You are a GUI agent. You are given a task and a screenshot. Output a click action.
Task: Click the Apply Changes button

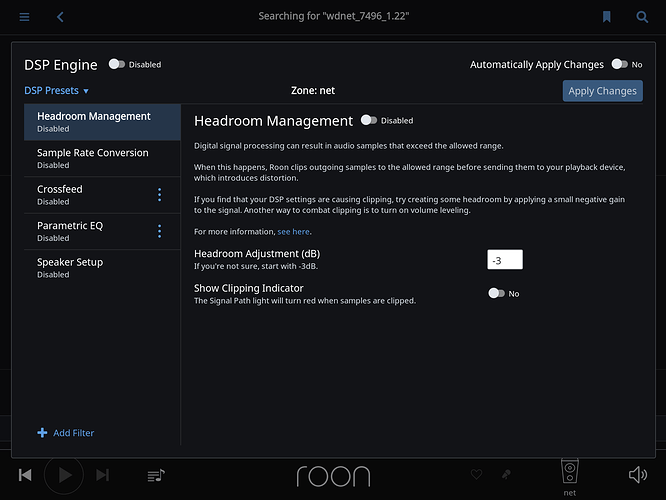click(x=602, y=91)
